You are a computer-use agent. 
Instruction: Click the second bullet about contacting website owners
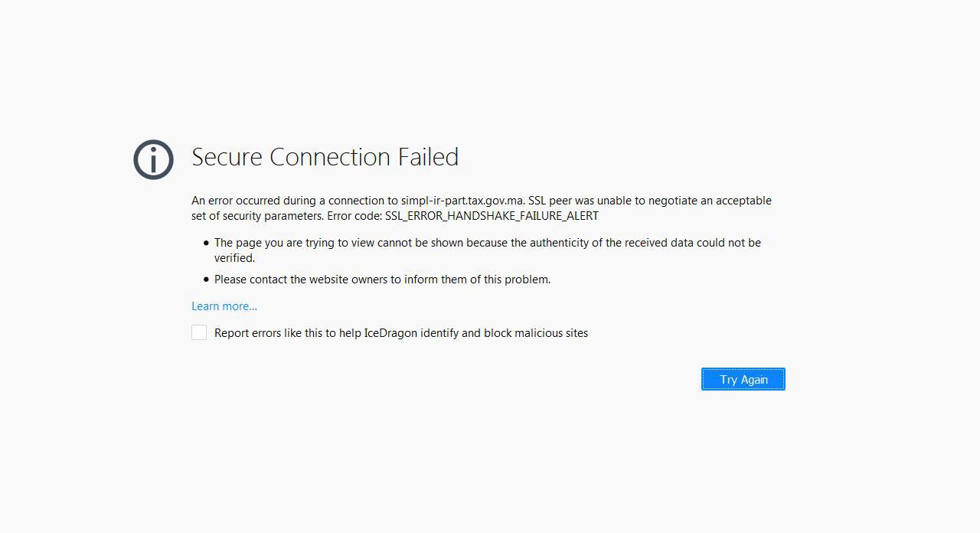click(382, 279)
